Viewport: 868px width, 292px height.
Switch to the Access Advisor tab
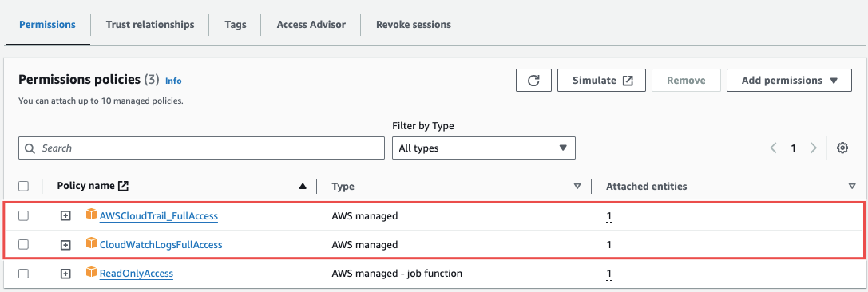pyautogui.click(x=311, y=24)
